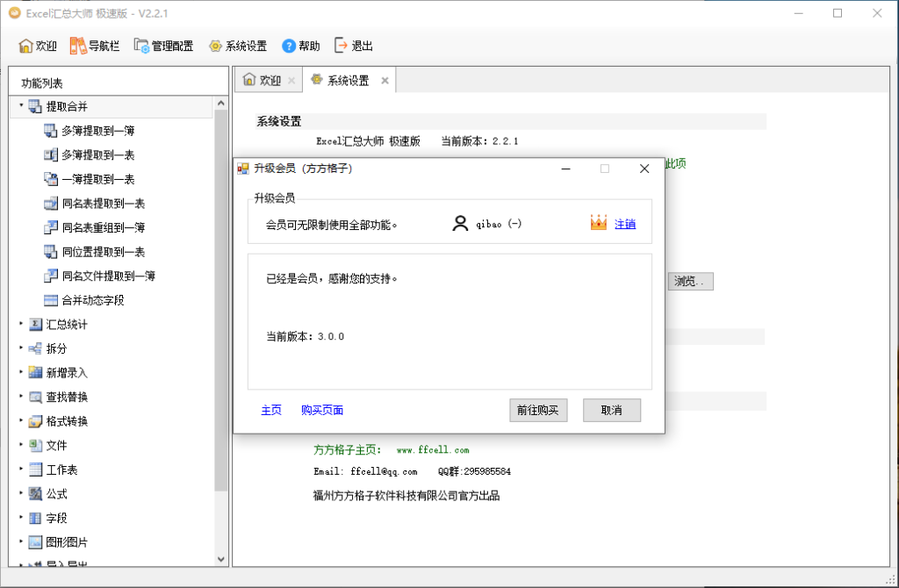Select 同名文件提取到一簿 text item
The width and height of the screenshot is (899, 588).
point(108,276)
